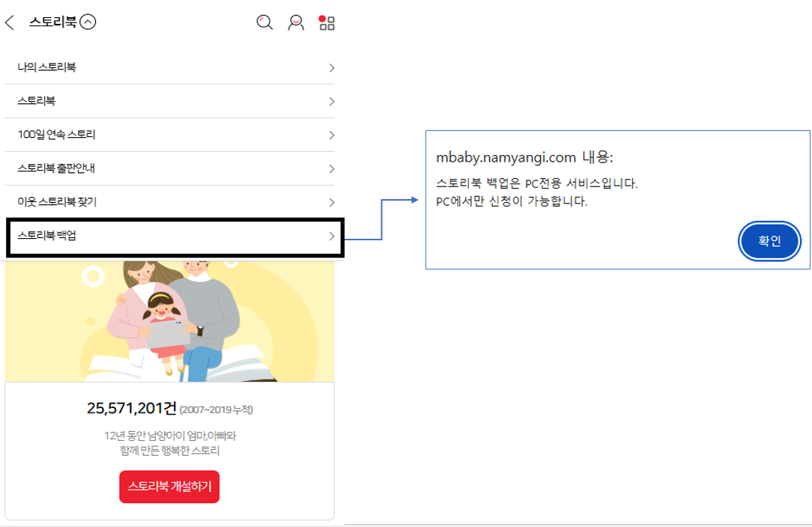
Task: Open search with the magnifier icon
Action: (264, 22)
